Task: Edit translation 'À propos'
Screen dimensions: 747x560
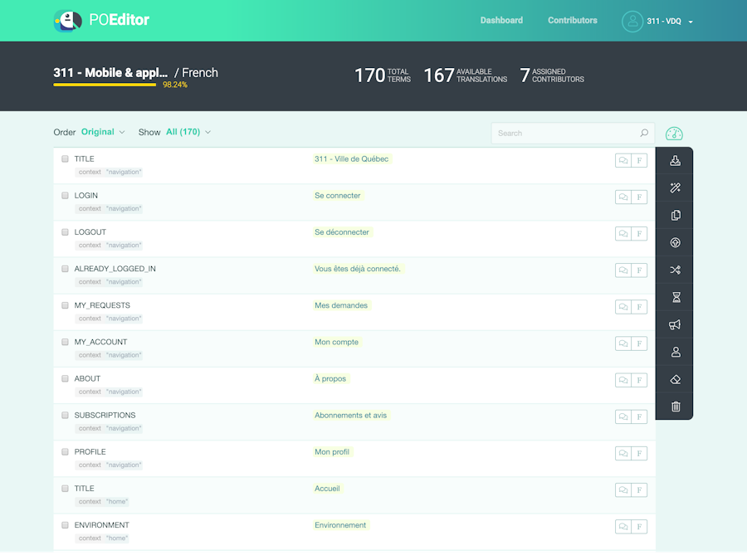Action: 330,379
